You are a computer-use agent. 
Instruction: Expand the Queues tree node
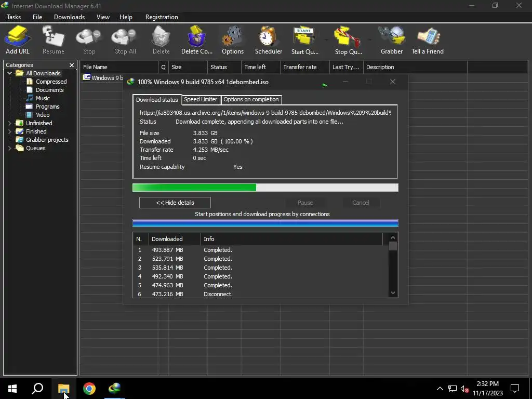pyautogui.click(x=9, y=148)
